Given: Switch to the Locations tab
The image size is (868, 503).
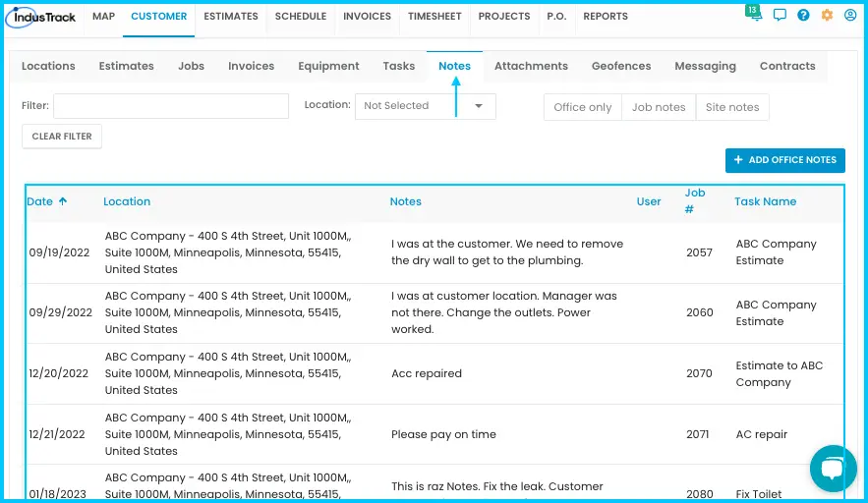Looking at the screenshot, I should tap(48, 66).
